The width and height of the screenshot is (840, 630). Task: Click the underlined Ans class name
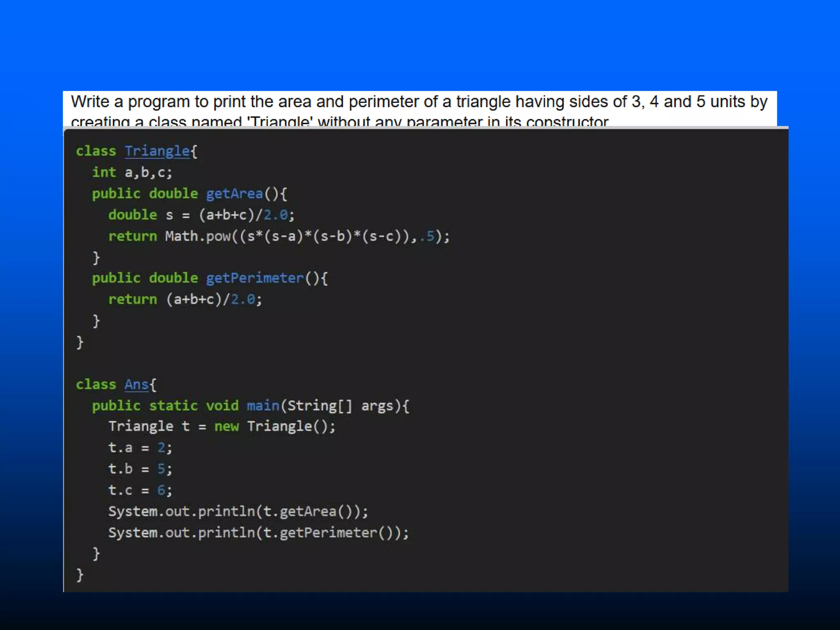point(136,385)
